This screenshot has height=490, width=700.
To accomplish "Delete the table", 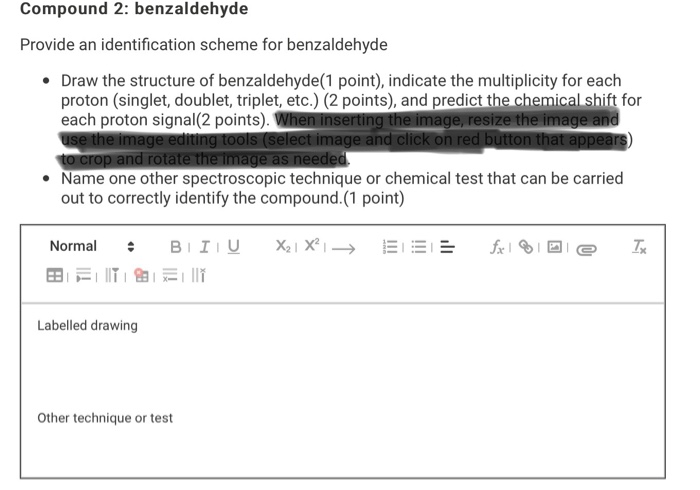I will click(141, 275).
